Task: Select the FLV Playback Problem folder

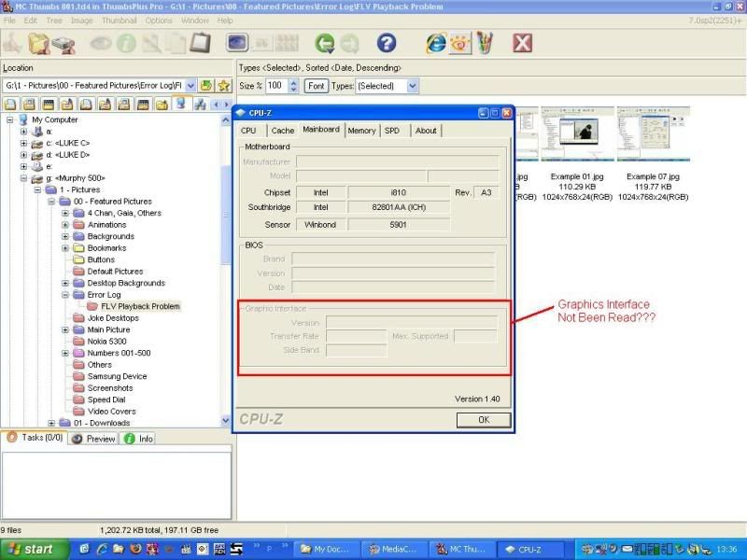Action: click(x=140, y=306)
